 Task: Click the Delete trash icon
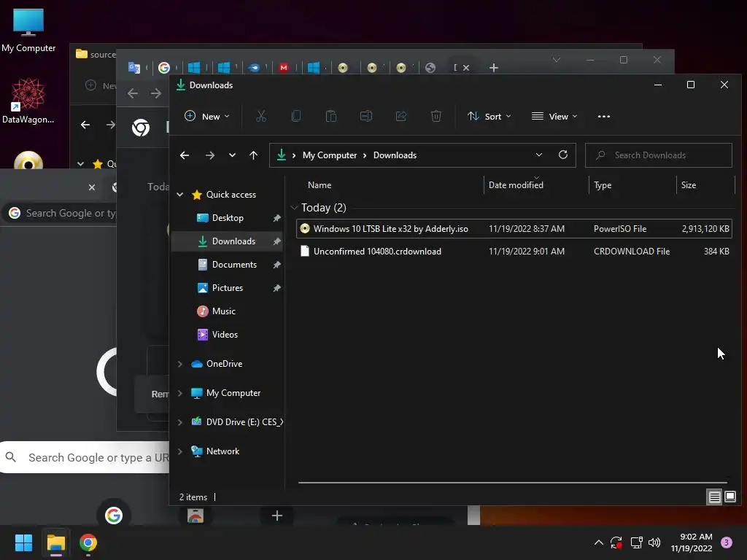click(x=436, y=116)
